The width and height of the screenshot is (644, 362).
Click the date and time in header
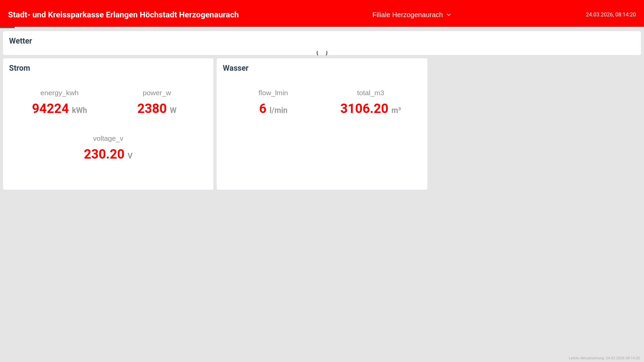coord(610,15)
